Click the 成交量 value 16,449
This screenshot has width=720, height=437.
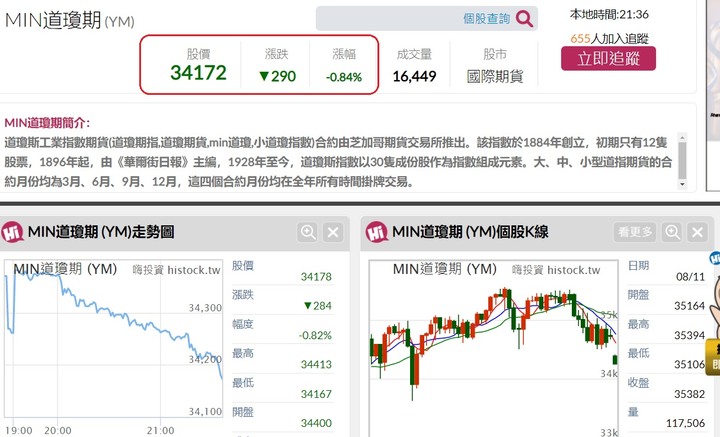414,76
